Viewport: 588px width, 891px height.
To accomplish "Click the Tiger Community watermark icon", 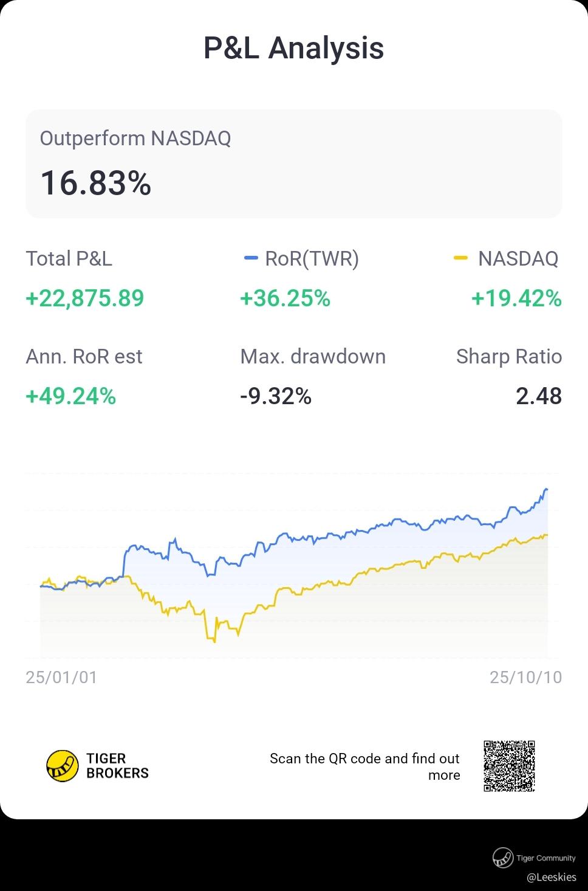I will (502, 858).
